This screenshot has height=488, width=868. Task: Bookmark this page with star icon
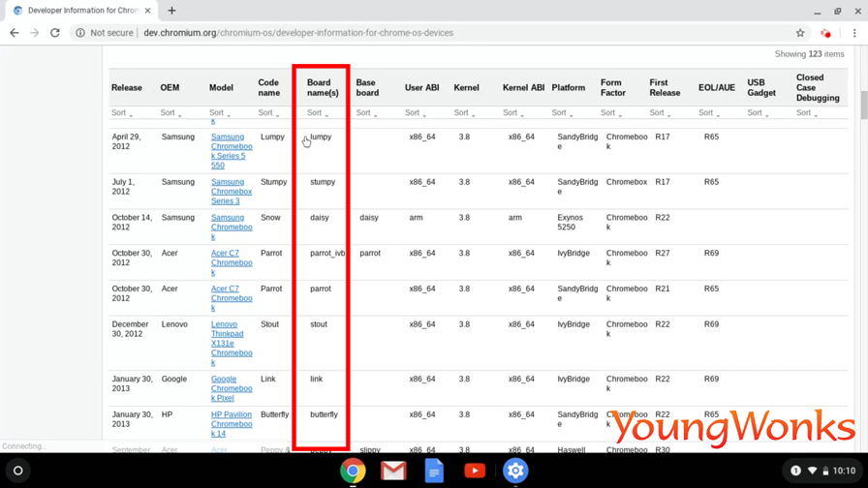click(800, 33)
